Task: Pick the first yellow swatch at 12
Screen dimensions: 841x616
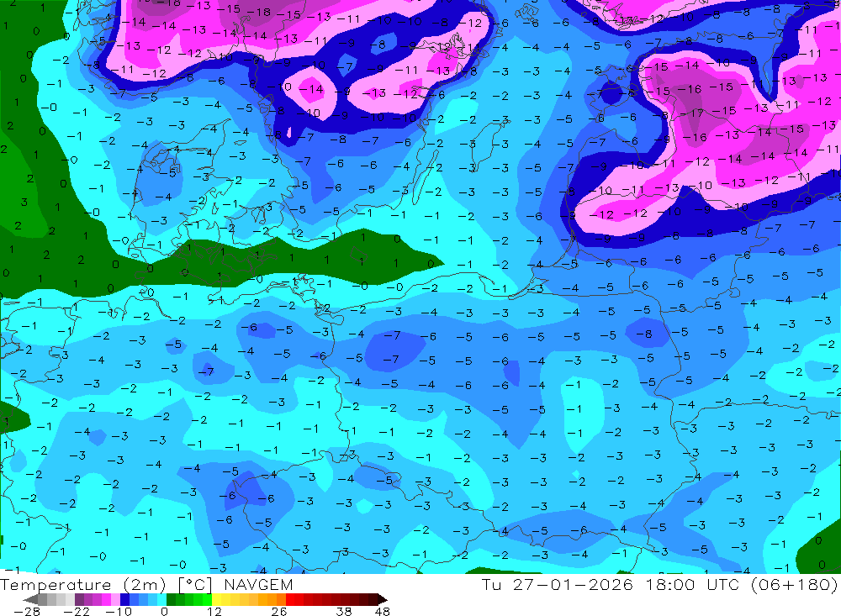Action: click(217, 599)
